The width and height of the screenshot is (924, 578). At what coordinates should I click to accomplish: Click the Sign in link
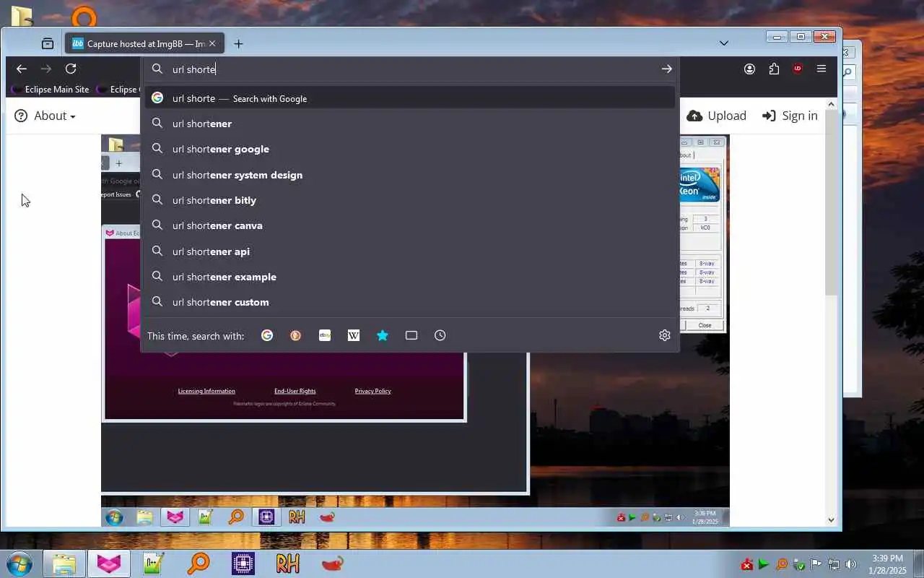tap(790, 116)
